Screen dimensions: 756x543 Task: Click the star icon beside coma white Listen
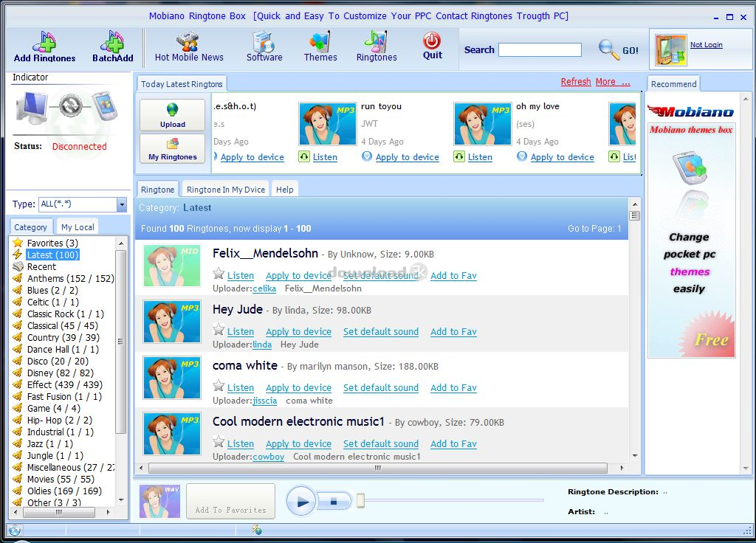[219, 386]
